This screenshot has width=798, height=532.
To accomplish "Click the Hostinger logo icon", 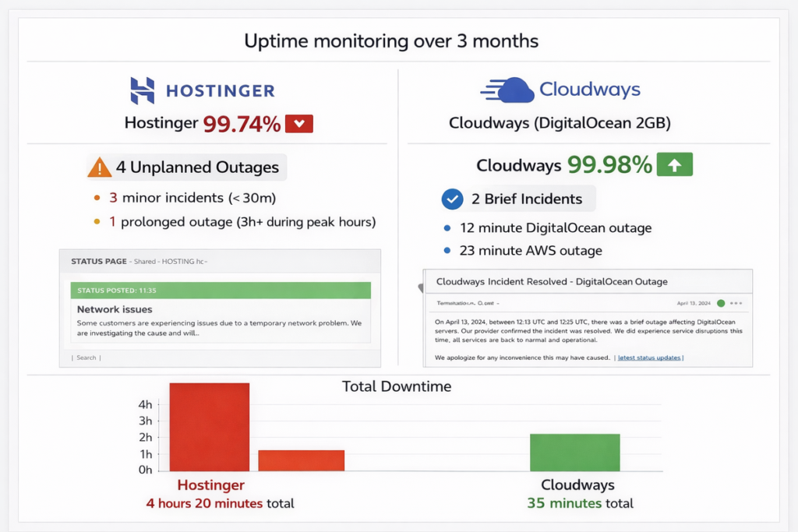I will tap(142, 90).
